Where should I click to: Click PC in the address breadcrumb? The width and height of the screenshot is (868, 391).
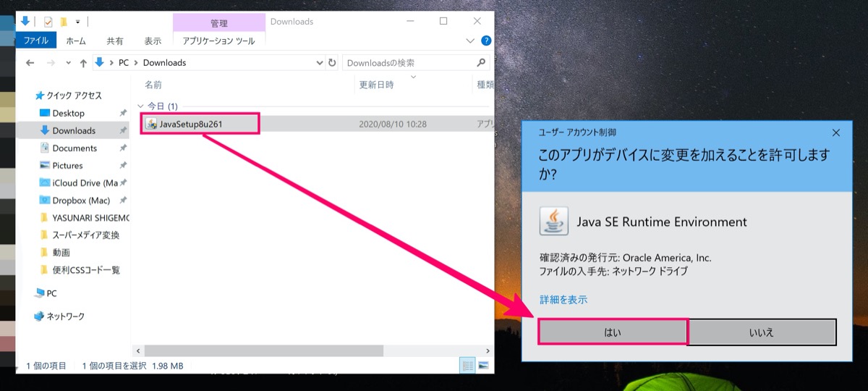click(x=124, y=63)
